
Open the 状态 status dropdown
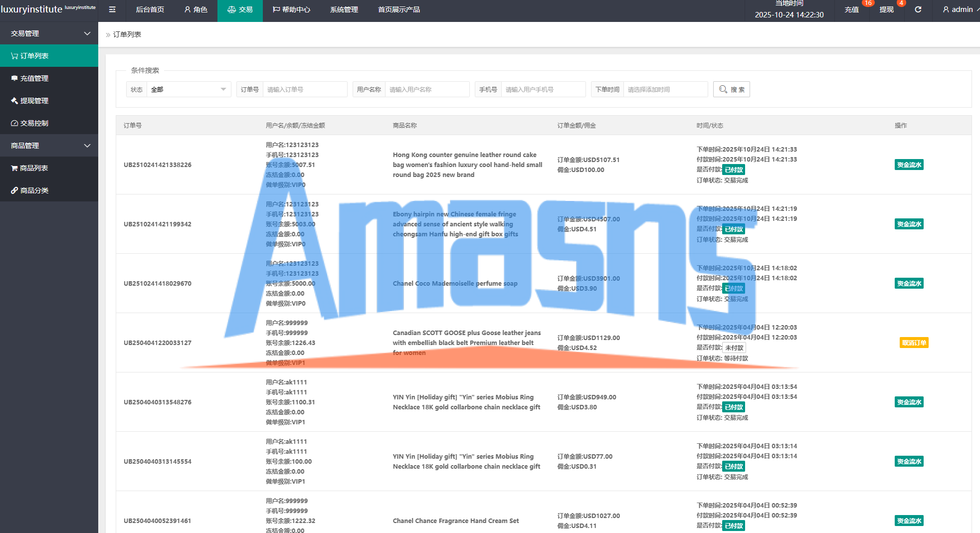(x=188, y=90)
